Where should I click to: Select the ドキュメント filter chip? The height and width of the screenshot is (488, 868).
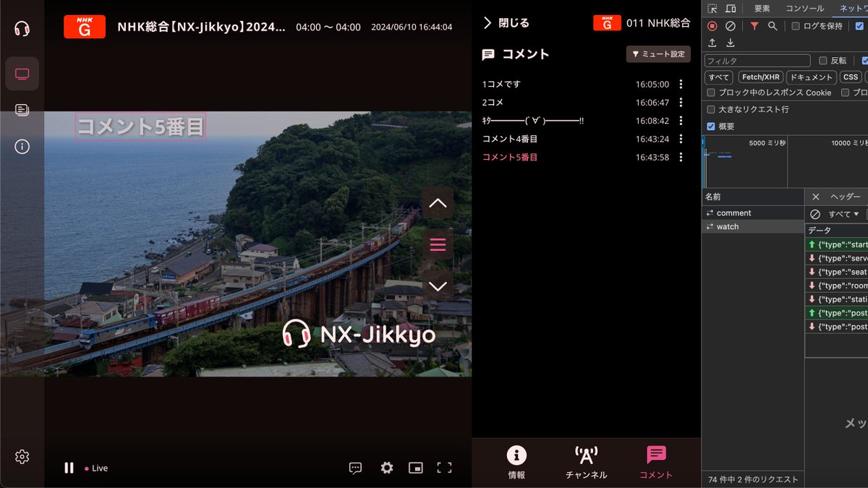pos(812,77)
